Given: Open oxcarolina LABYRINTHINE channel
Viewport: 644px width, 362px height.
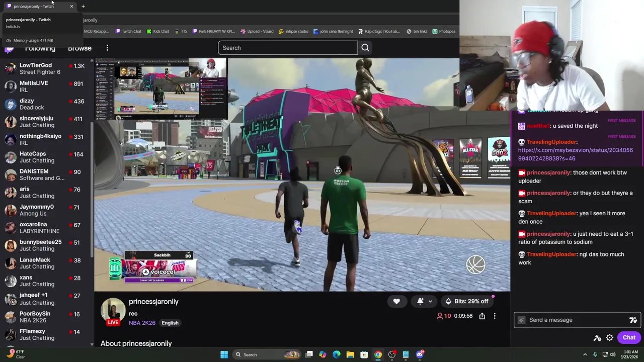Looking at the screenshot, I should coord(46,228).
